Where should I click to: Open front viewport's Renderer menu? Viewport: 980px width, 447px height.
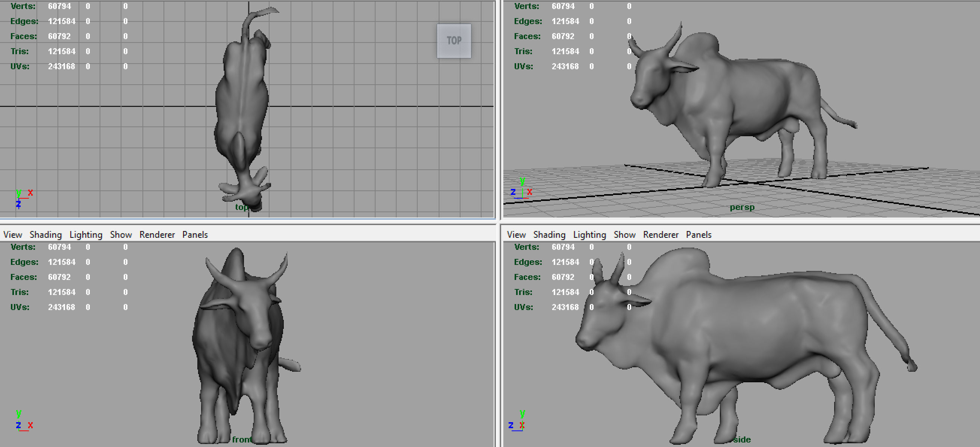click(x=157, y=234)
